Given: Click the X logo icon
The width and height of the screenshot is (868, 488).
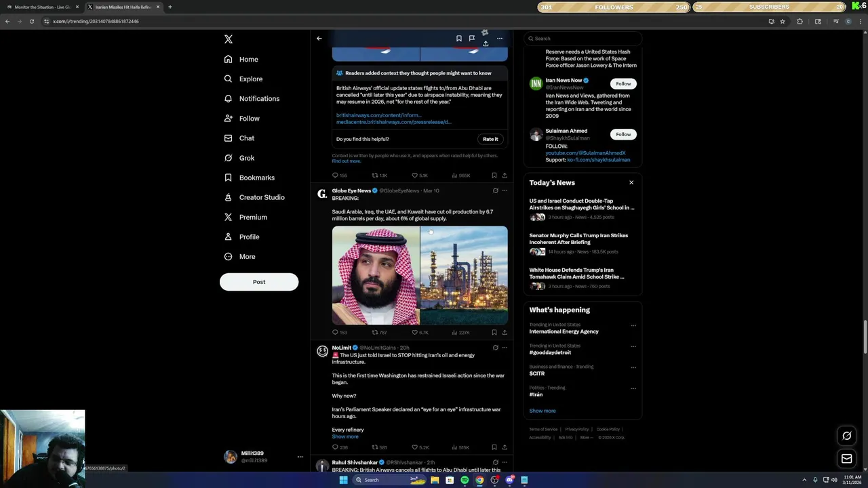Looking at the screenshot, I should tap(229, 39).
